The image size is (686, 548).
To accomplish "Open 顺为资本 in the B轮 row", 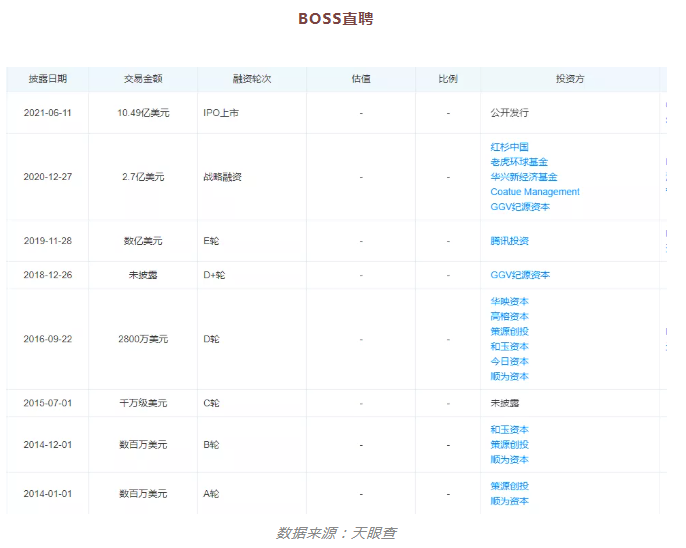I will 509,460.
